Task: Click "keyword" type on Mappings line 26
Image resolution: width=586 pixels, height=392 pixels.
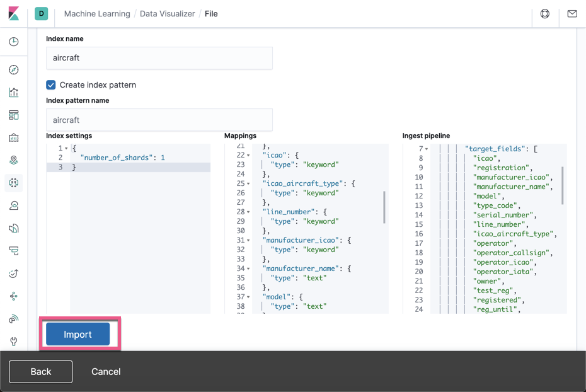Action: (321, 193)
